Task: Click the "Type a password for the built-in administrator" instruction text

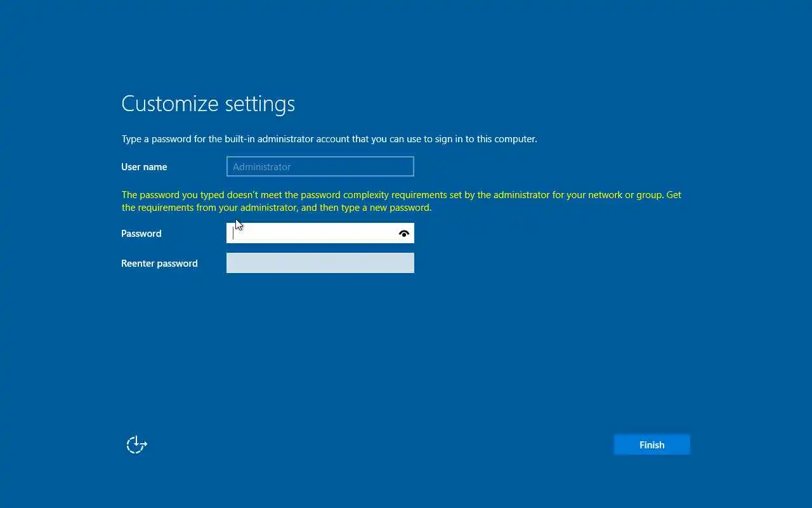Action: point(329,139)
